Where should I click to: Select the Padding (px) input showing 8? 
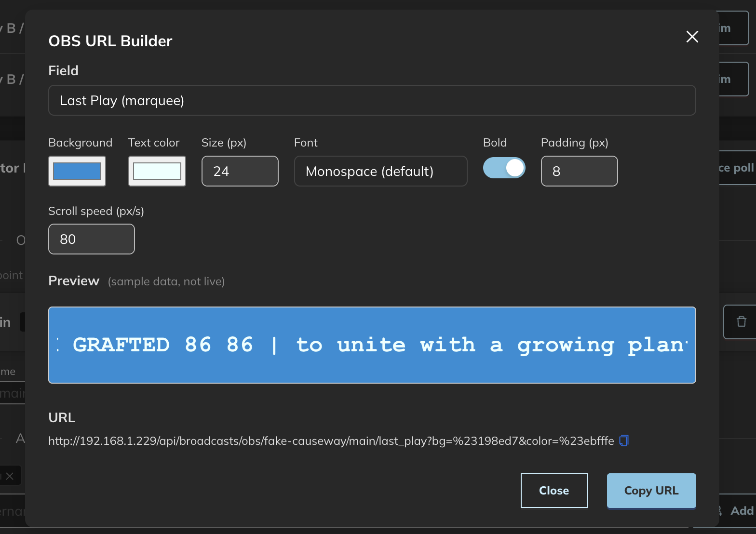tap(579, 171)
